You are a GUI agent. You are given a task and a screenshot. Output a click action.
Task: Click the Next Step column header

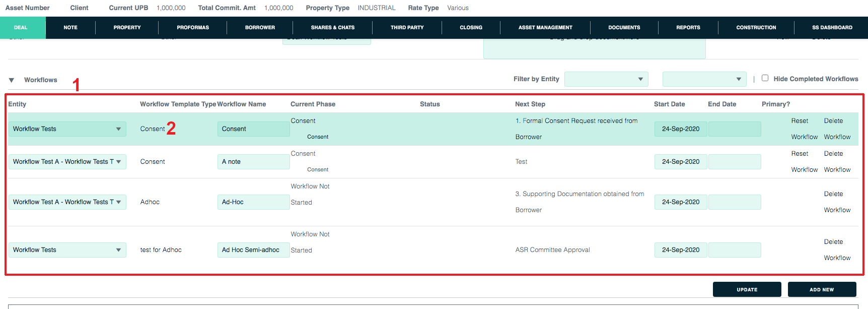click(530, 104)
